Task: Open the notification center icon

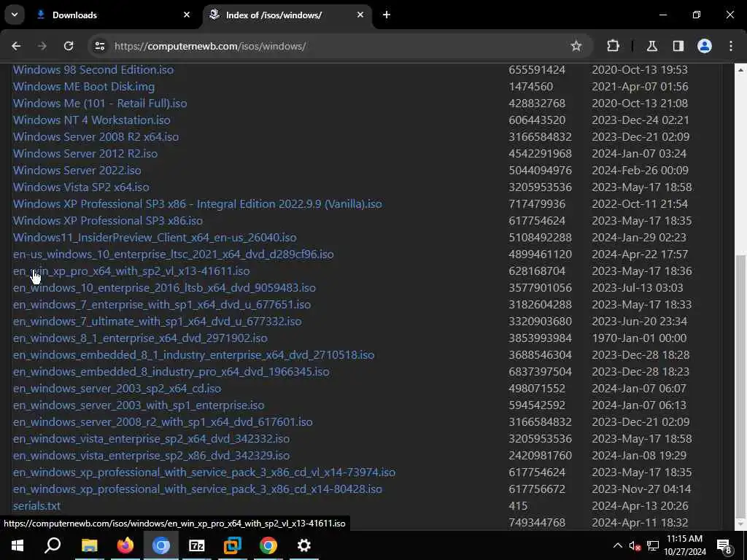Action: (724, 545)
